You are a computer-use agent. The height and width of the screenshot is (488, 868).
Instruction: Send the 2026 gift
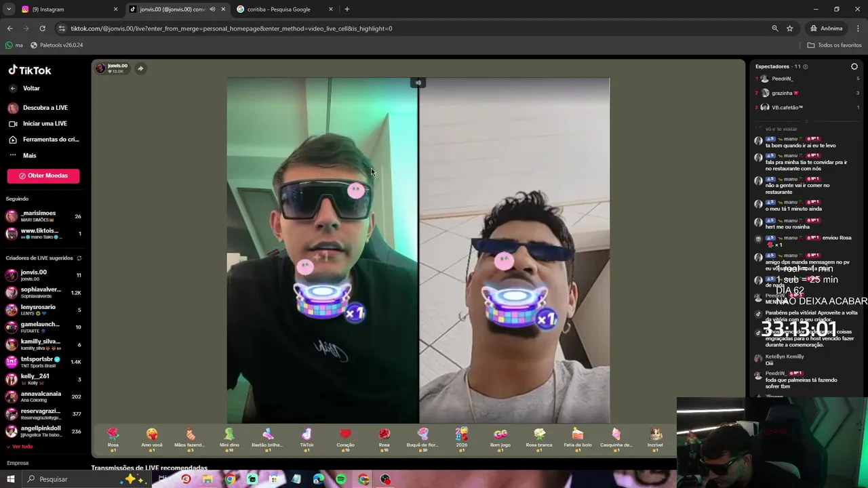tap(461, 439)
